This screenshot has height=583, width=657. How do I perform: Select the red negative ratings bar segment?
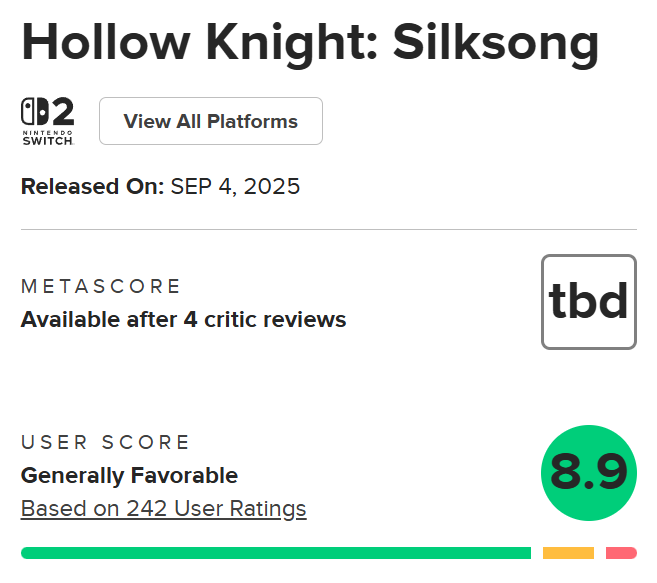point(621,553)
